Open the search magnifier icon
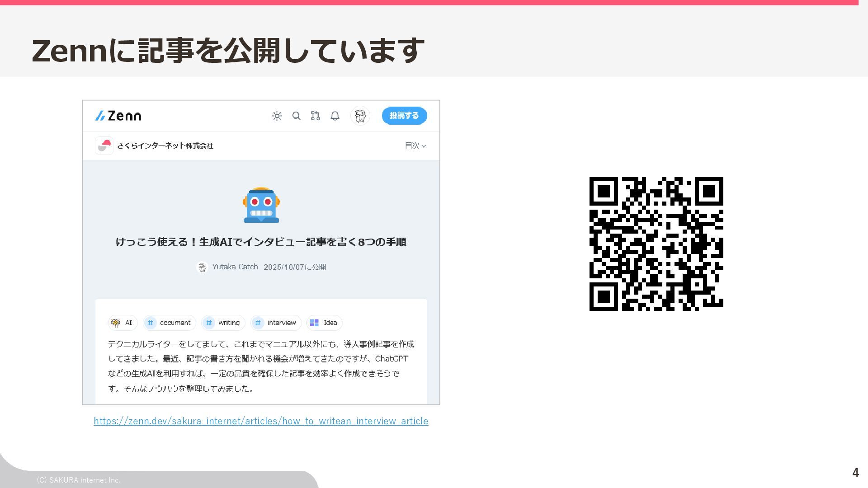Image resolution: width=868 pixels, height=488 pixels. coord(296,116)
